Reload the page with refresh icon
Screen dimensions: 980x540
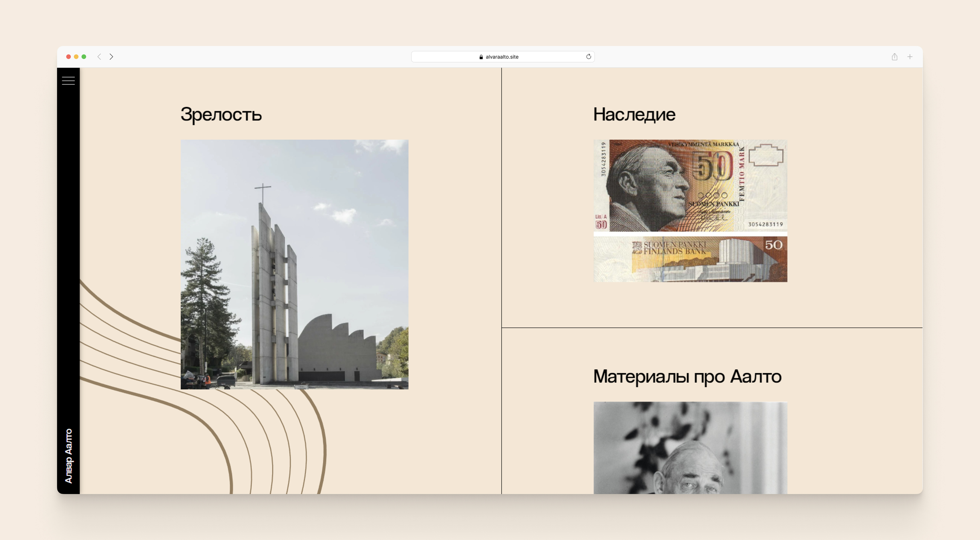pyautogui.click(x=588, y=57)
